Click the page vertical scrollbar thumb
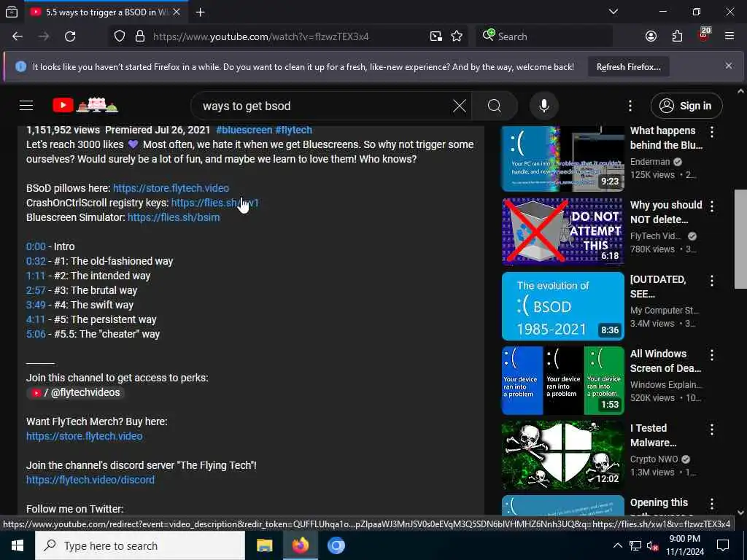Image resolution: width=747 pixels, height=560 pixels. (x=740, y=239)
